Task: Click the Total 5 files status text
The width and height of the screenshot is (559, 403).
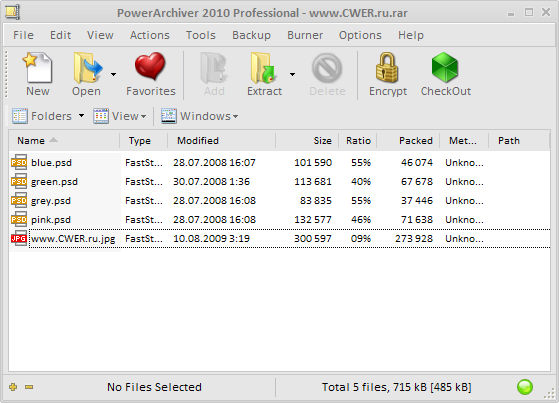Action: [396, 387]
